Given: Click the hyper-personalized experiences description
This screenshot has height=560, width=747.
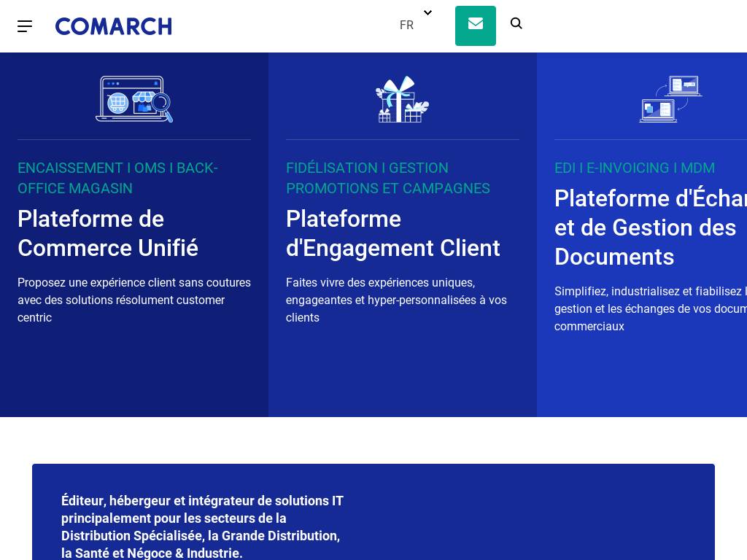Looking at the screenshot, I should tap(396, 300).
